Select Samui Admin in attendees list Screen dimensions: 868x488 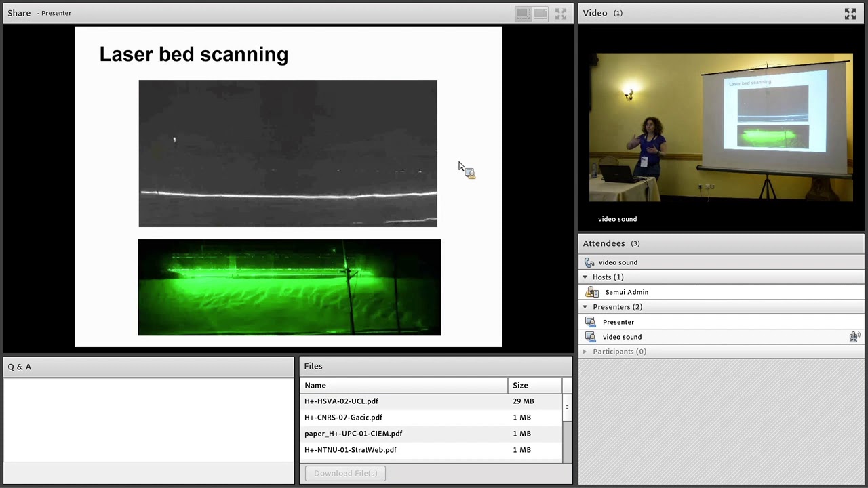click(627, 292)
